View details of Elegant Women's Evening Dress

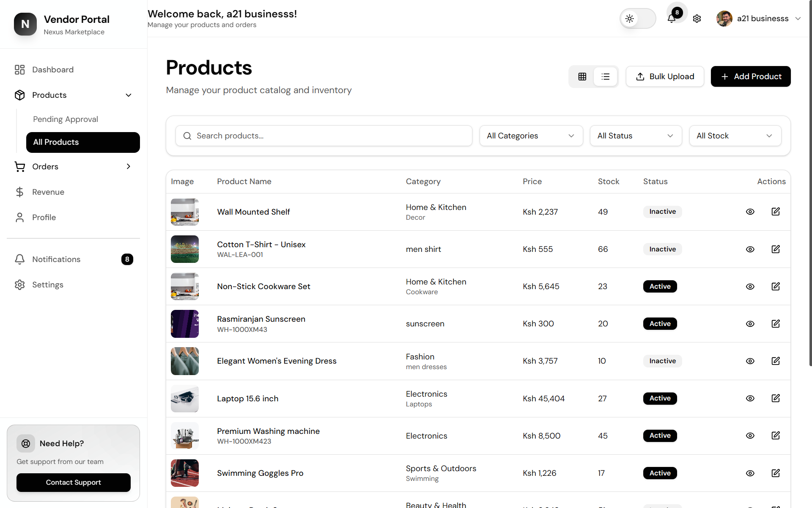pos(750,361)
